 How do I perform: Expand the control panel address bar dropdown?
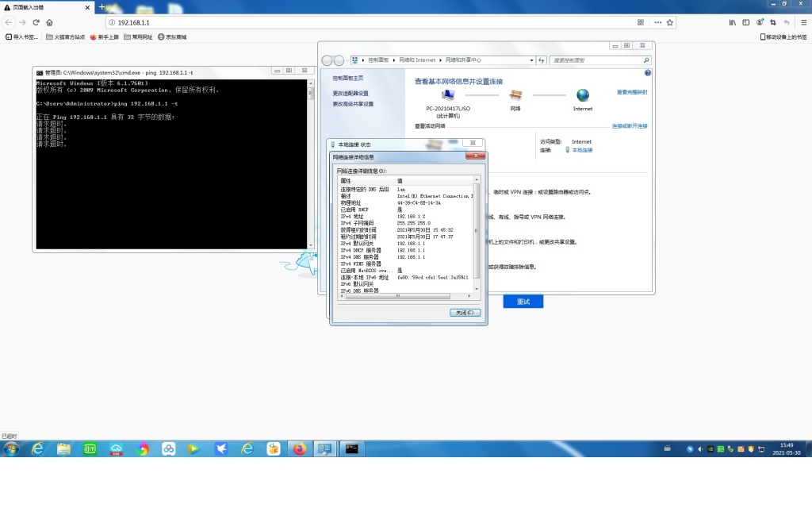531,60
